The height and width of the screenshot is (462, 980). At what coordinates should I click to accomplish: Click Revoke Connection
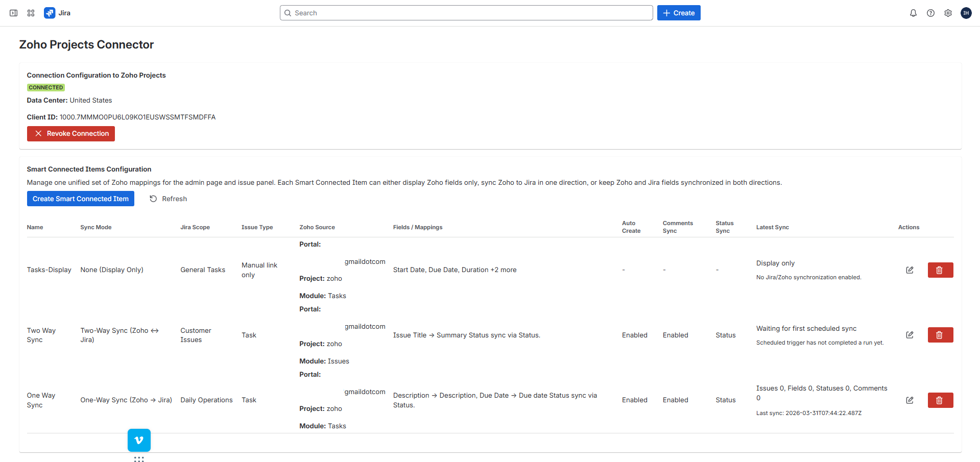coord(70,133)
